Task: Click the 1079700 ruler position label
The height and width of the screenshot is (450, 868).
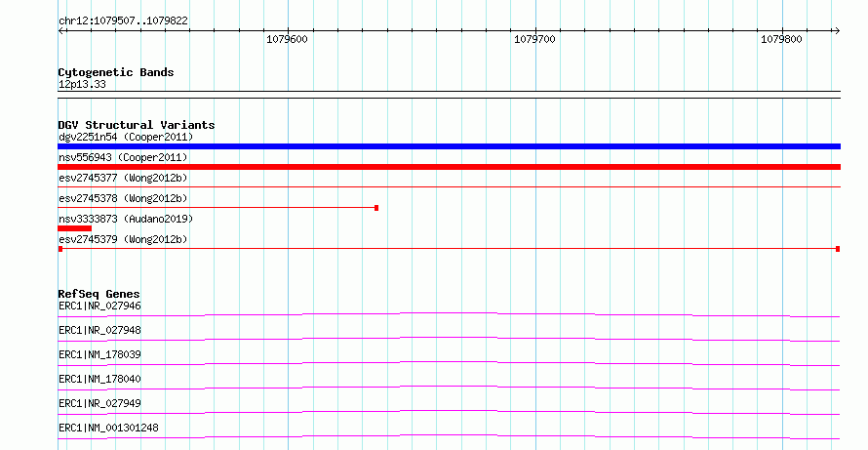Action: click(x=534, y=39)
